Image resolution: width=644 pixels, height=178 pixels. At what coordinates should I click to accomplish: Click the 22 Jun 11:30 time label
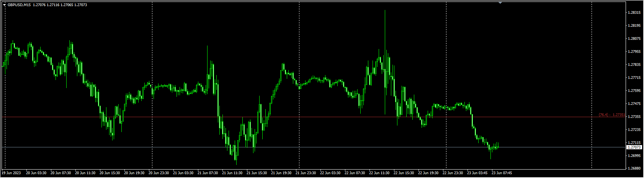pos(379,173)
